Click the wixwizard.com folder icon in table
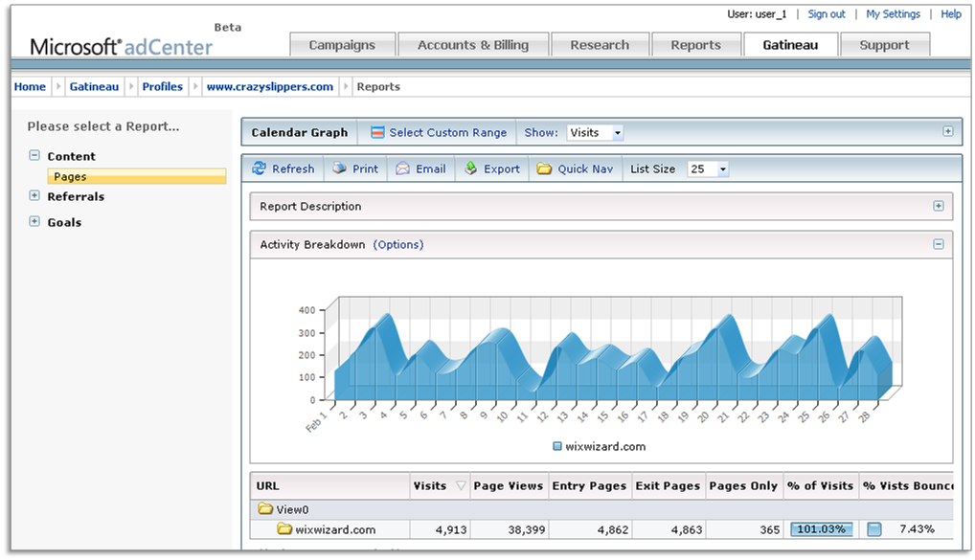Viewport: 975px width, 560px height. click(x=284, y=529)
